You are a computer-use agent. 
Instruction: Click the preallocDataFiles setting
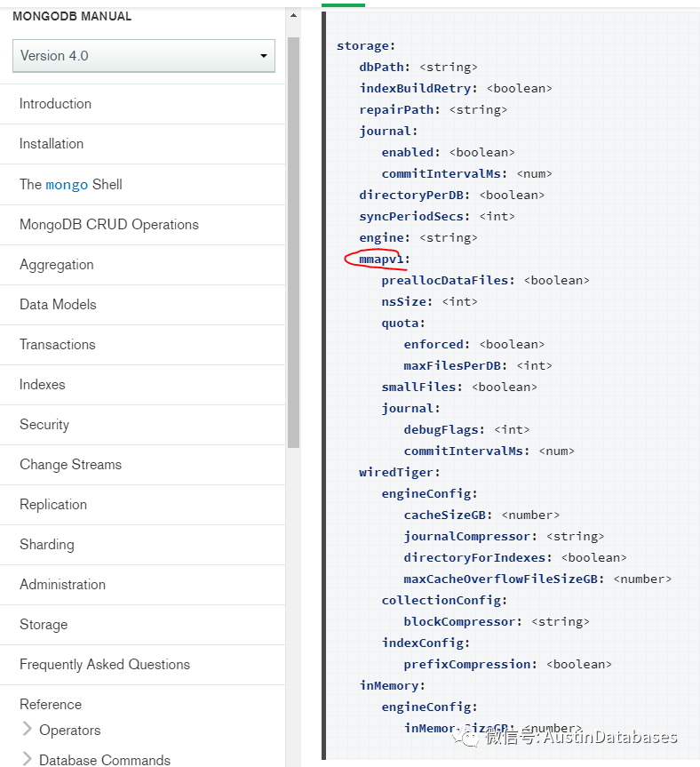click(449, 280)
